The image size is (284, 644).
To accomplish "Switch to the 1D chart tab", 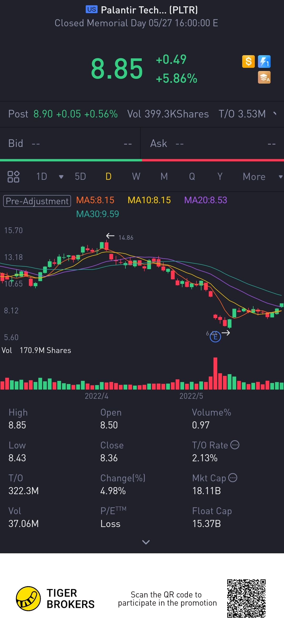I will coord(42,177).
